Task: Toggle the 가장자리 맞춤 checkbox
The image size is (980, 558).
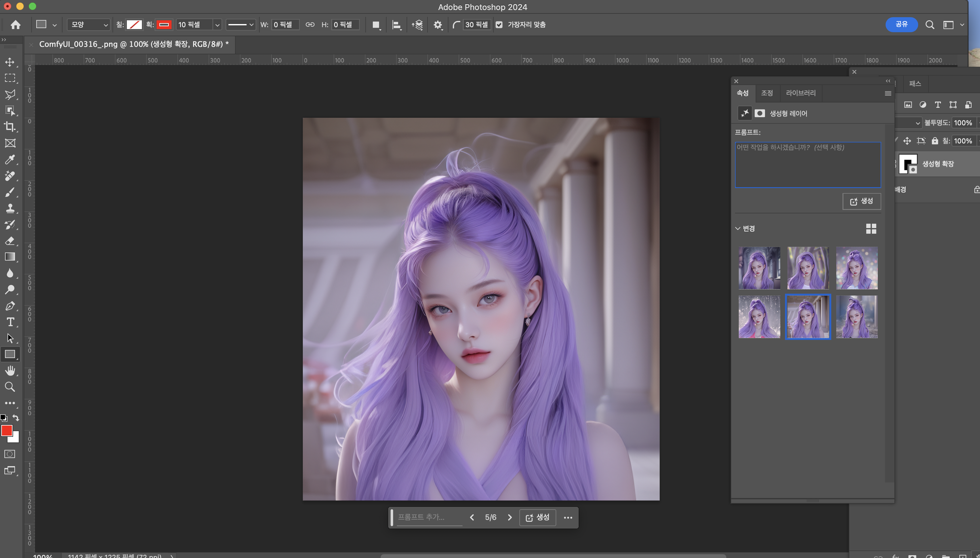Action: (x=499, y=25)
